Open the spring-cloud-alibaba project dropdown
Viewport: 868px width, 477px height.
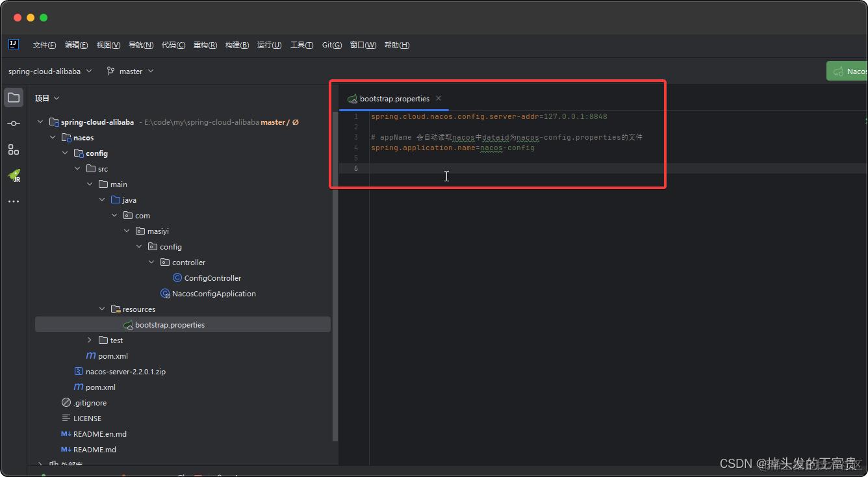tap(50, 71)
